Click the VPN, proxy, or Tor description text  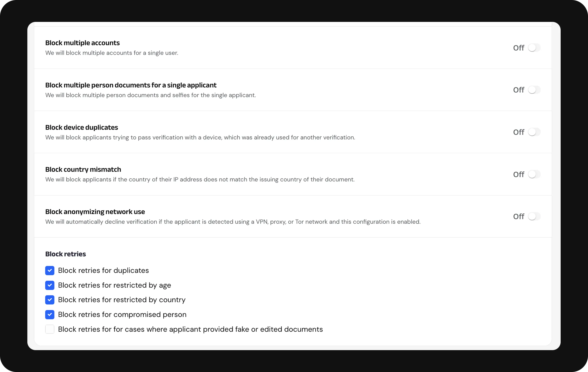click(233, 222)
